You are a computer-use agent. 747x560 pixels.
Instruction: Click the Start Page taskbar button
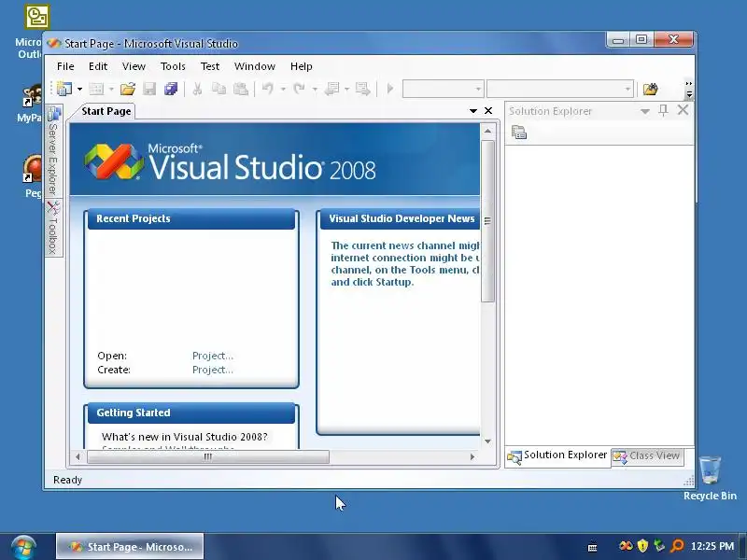click(x=130, y=547)
